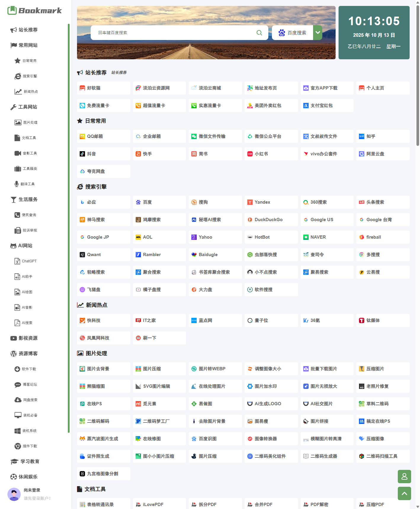This screenshot has height=509, width=420.
Task: Click the Yahoo icon
Action: pos(194,237)
